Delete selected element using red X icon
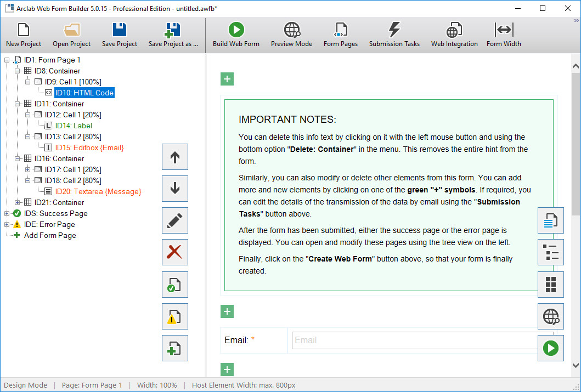The width and height of the screenshot is (581, 392). coord(174,252)
